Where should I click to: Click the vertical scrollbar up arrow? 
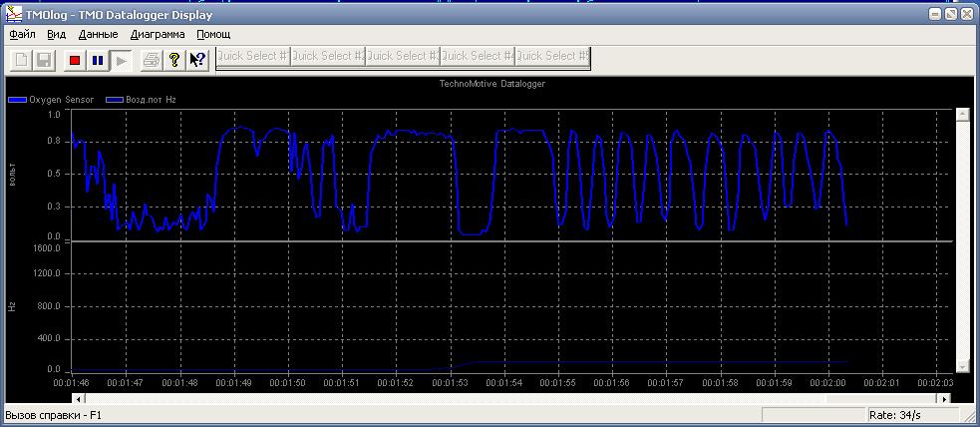[x=963, y=115]
